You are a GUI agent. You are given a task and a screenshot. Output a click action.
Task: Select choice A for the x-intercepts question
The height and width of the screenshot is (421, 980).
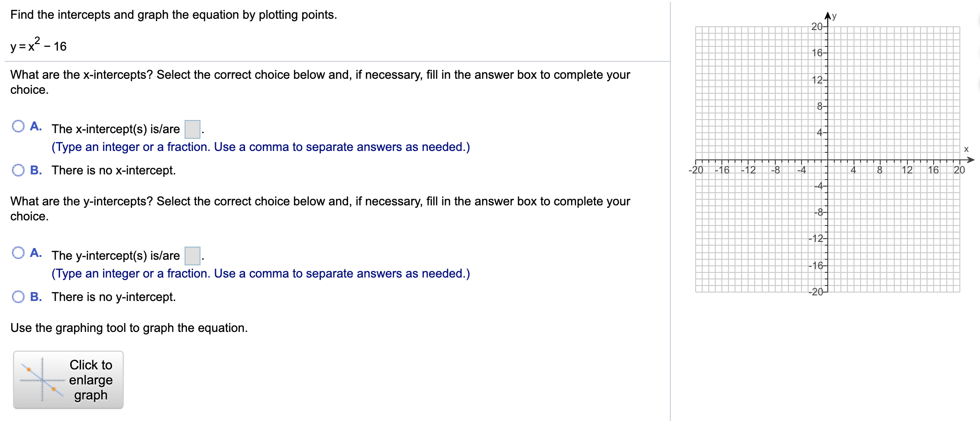coord(18,125)
